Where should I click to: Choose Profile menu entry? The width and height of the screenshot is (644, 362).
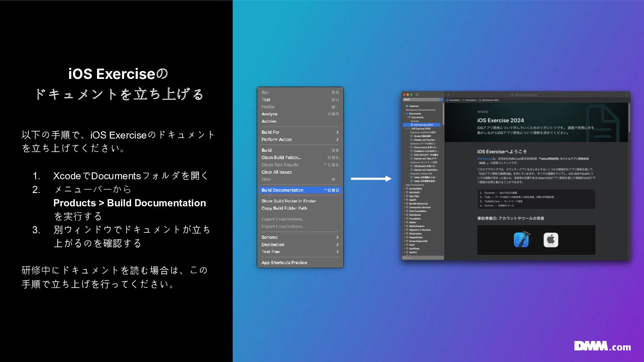300,107
